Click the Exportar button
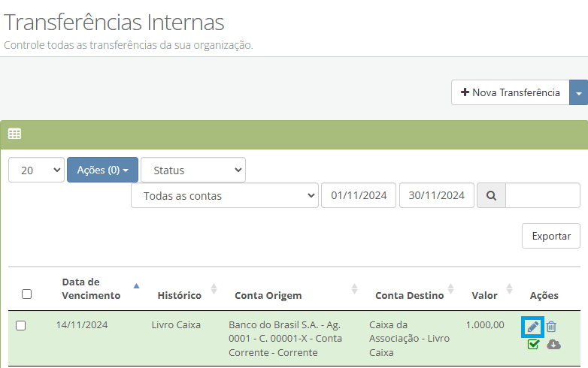Screen dimensions: 588x368 (x=551, y=236)
